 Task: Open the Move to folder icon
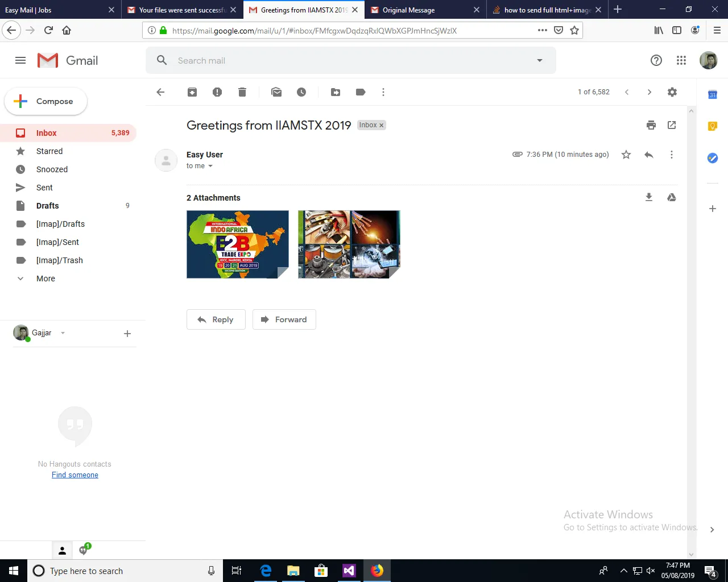coord(336,92)
